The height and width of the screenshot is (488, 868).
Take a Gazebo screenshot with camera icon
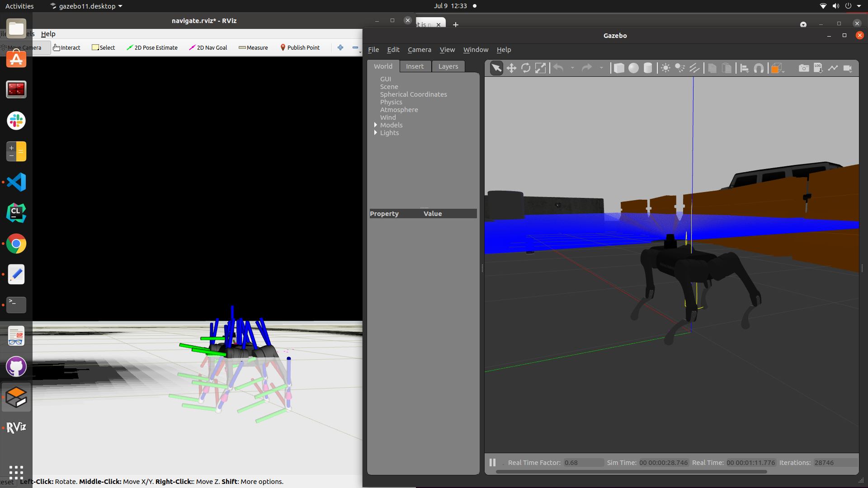(x=804, y=68)
